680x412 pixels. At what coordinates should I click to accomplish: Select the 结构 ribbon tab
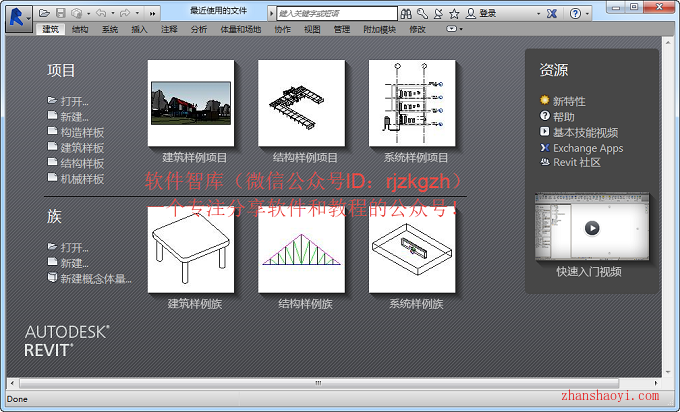[80, 29]
